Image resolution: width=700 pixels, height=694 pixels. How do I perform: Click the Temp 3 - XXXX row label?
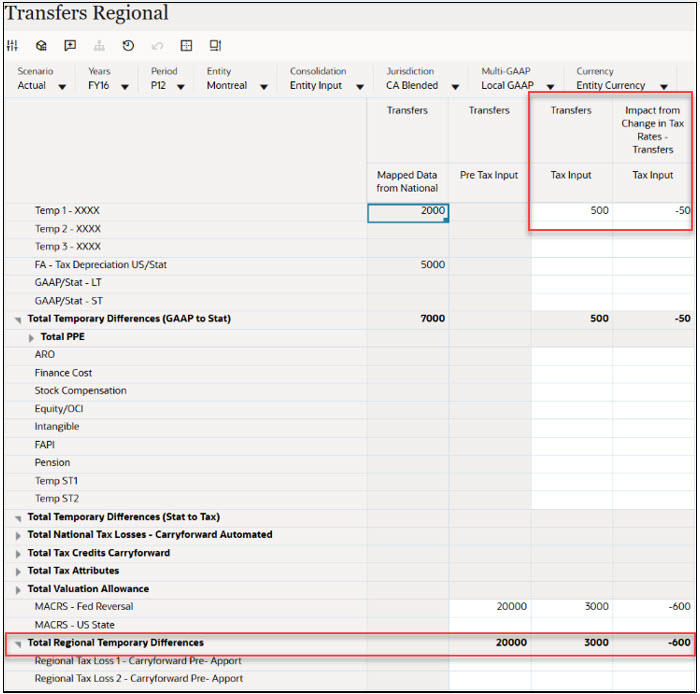click(x=68, y=246)
